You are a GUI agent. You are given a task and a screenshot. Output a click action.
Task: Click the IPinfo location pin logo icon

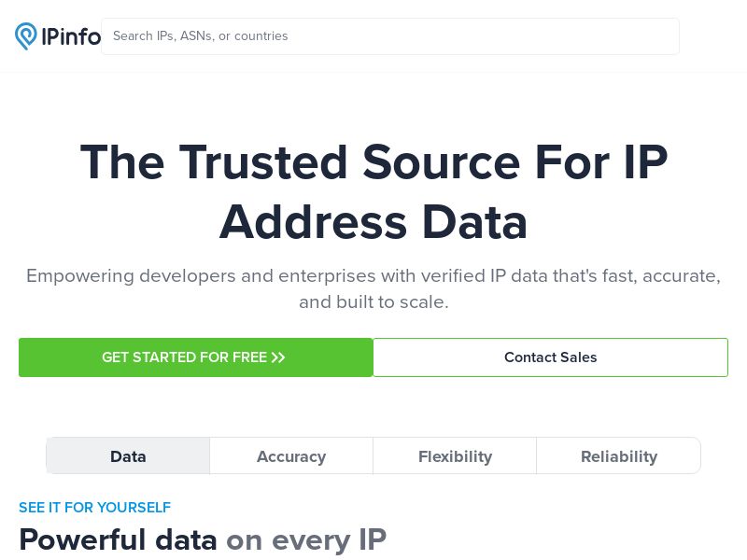(26, 36)
